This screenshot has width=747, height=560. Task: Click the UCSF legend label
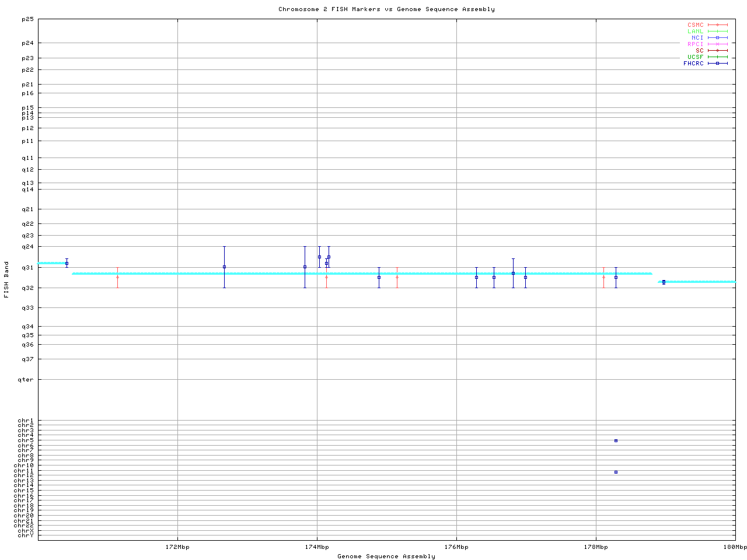pyautogui.click(x=695, y=57)
